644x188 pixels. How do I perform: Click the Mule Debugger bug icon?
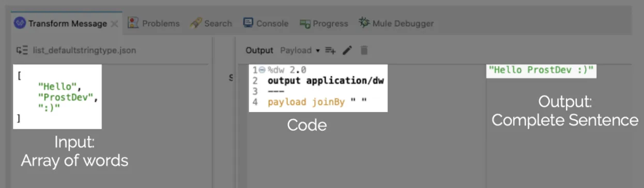(x=364, y=23)
